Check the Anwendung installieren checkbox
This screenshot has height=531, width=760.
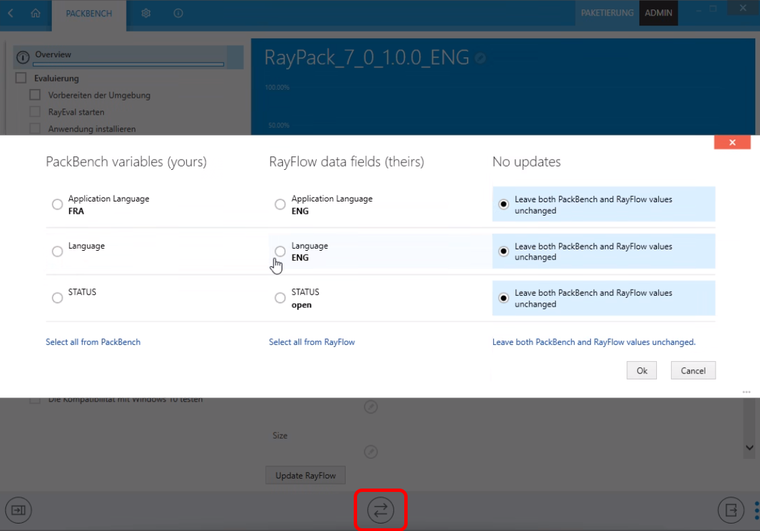[35, 128]
